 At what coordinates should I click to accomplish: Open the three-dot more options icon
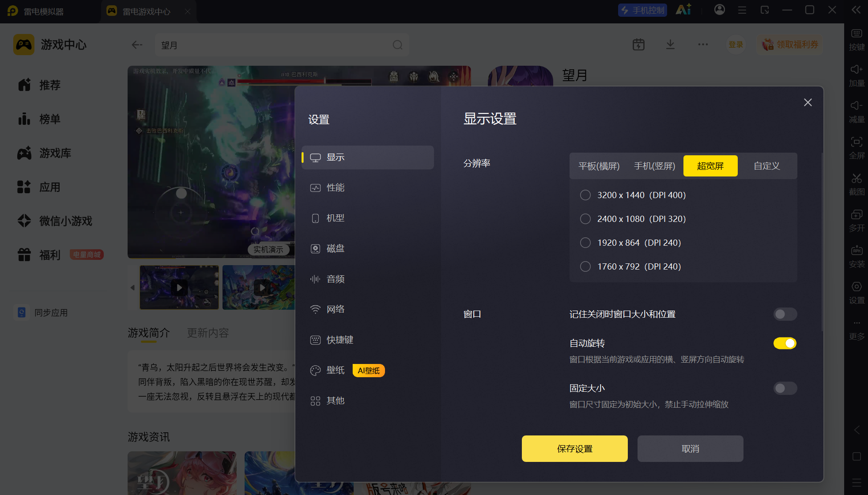(703, 45)
